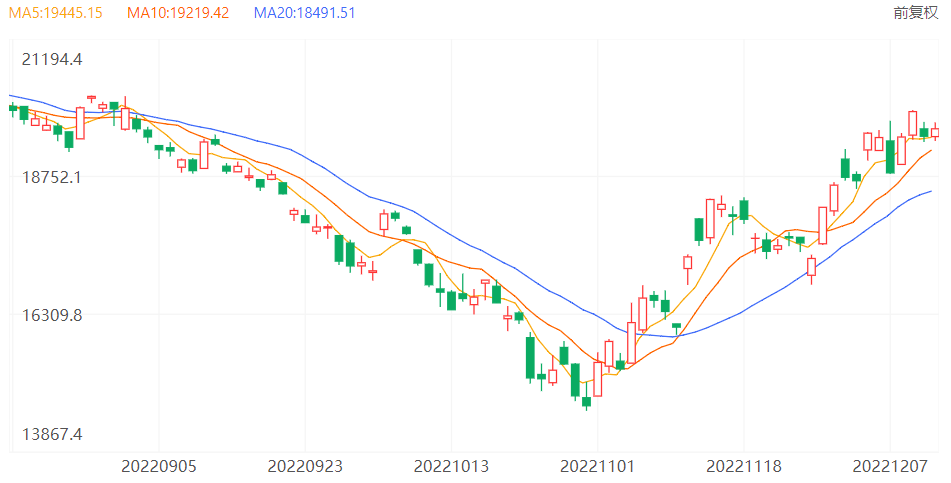Select the MA10:19219.42 indicator label
The image size is (951, 483).
click(x=178, y=13)
